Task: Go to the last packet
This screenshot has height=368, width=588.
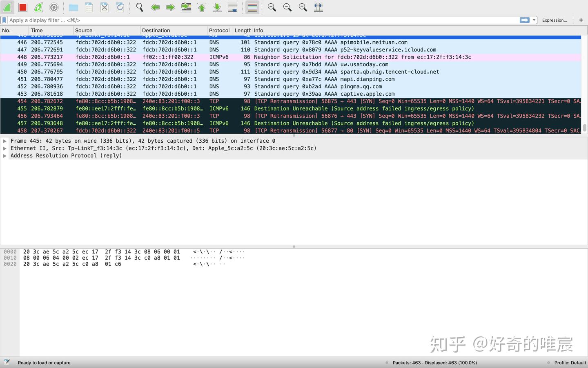Action: 217,7
